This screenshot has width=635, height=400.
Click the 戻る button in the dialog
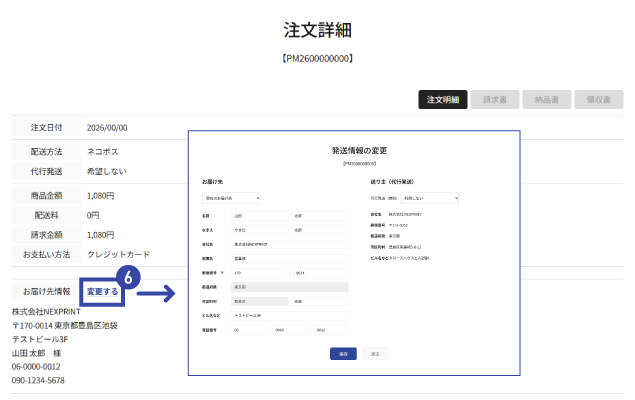click(x=375, y=354)
